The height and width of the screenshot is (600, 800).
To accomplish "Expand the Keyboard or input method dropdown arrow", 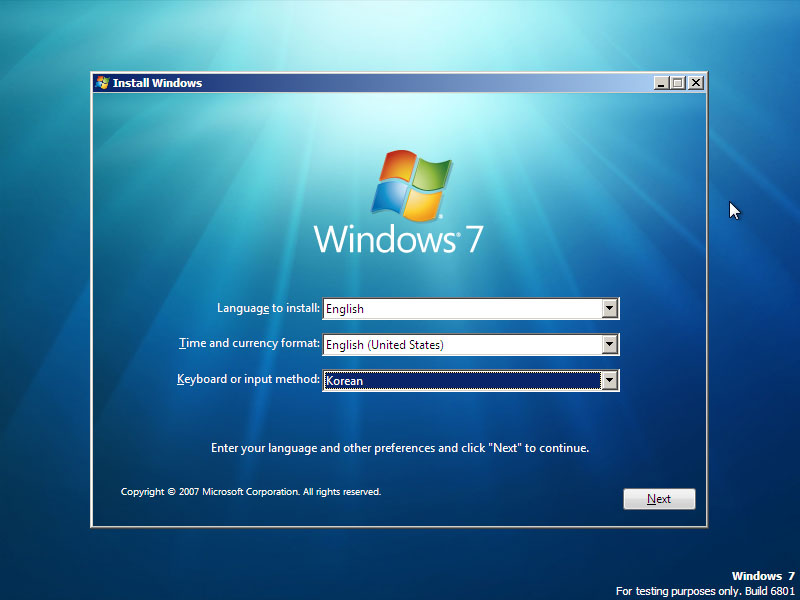I will pyautogui.click(x=609, y=381).
